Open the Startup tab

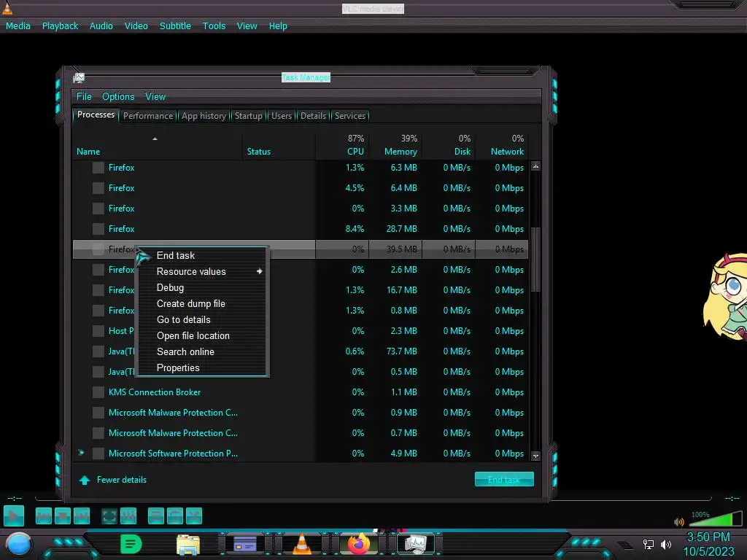point(248,116)
